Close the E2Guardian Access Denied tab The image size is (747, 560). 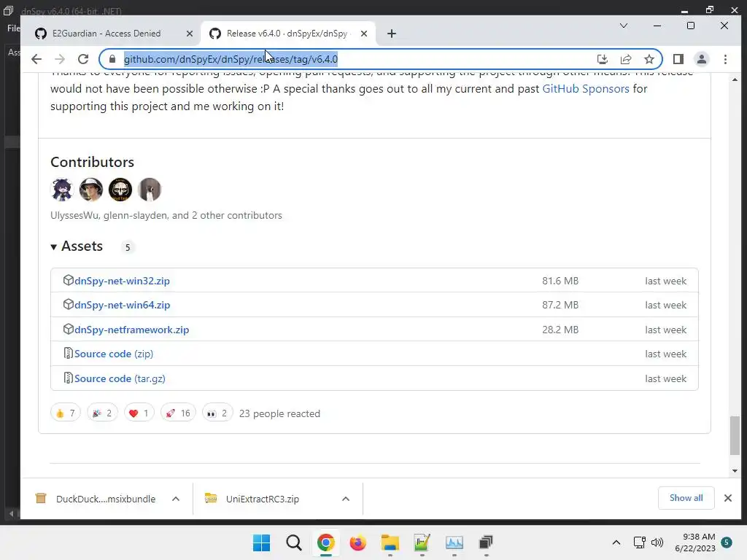pos(189,34)
